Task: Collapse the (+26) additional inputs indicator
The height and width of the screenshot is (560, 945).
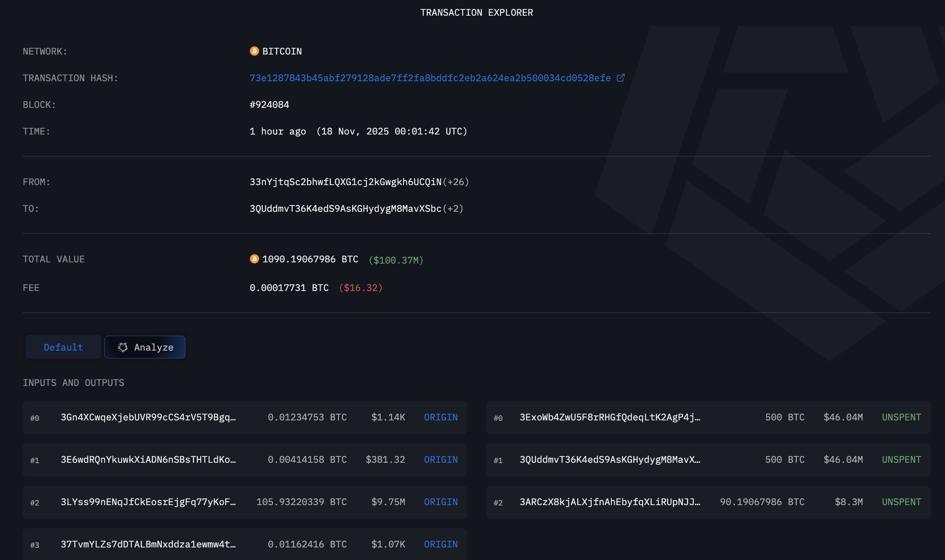Action: click(x=456, y=182)
